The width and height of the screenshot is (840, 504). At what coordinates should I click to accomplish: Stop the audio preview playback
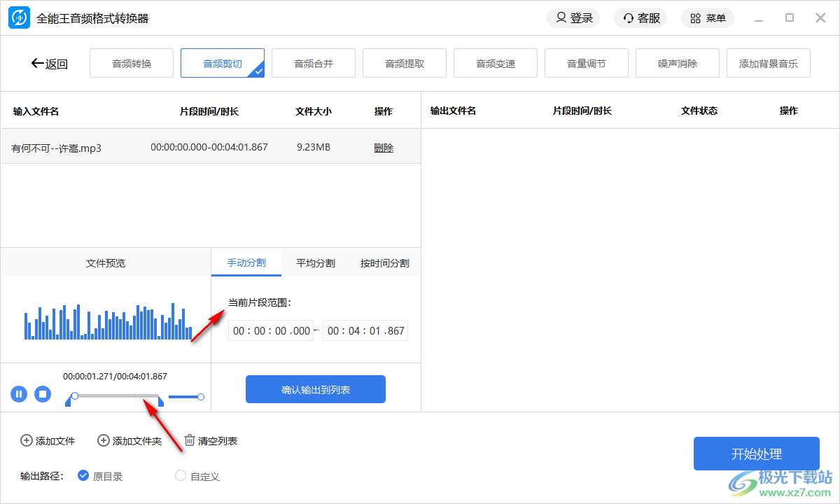pyautogui.click(x=43, y=394)
